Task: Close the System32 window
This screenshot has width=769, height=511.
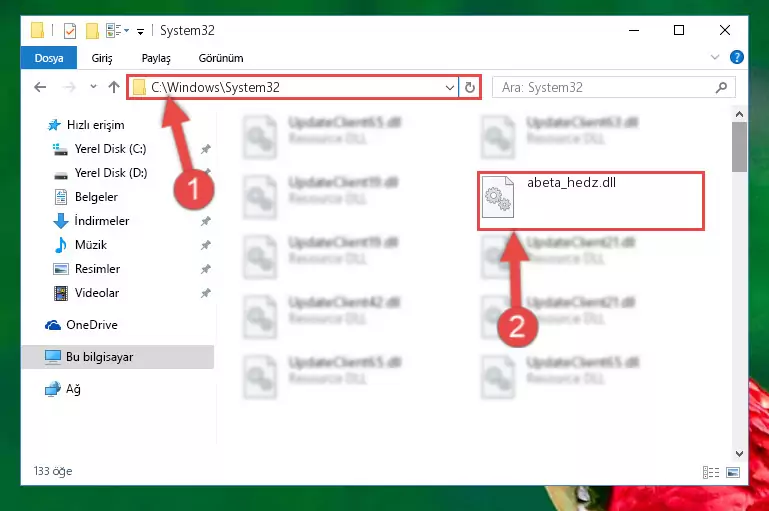Action: point(724,30)
